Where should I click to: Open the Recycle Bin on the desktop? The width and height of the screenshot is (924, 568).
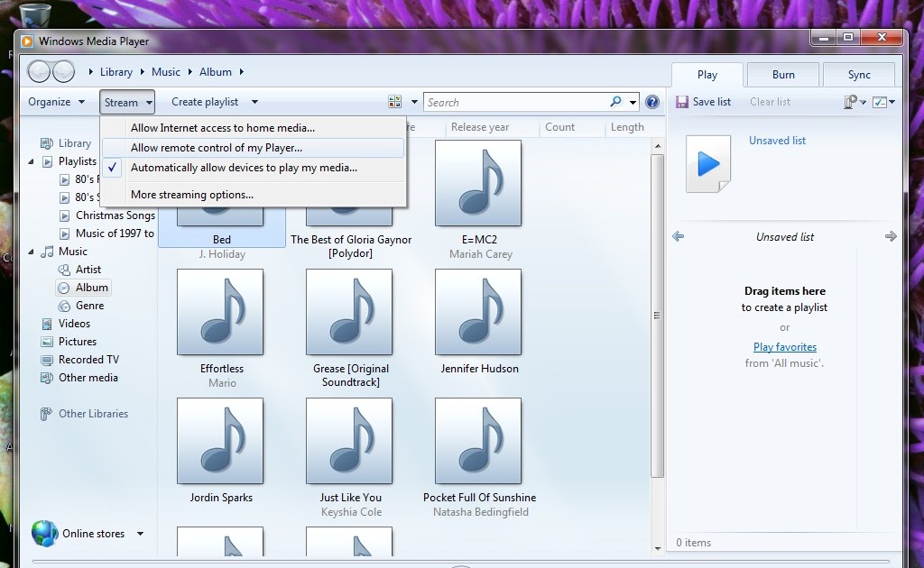[35, 14]
